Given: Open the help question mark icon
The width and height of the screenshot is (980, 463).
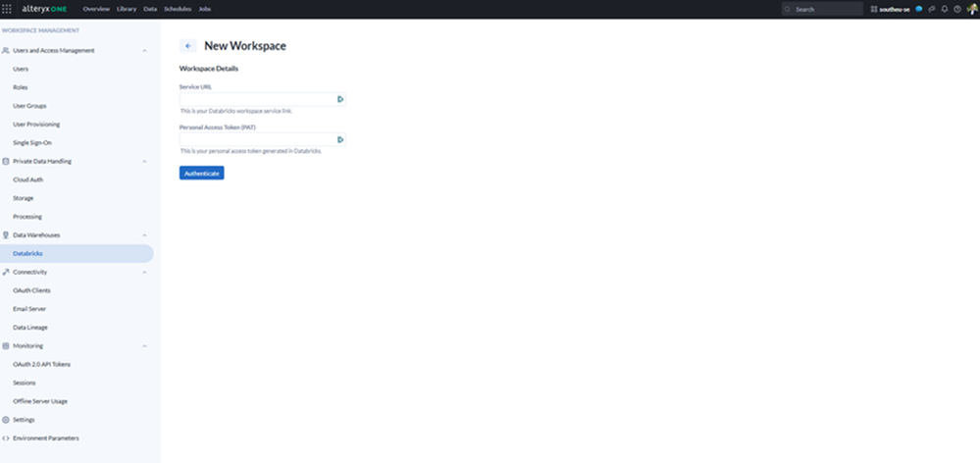Looking at the screenshot, I should [x=957, y=10].
